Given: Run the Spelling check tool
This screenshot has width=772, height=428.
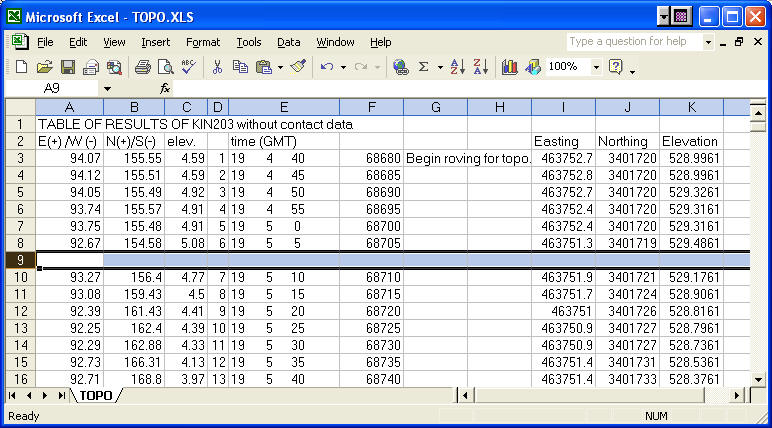Looking at the screenshot, I should point(188,67).
